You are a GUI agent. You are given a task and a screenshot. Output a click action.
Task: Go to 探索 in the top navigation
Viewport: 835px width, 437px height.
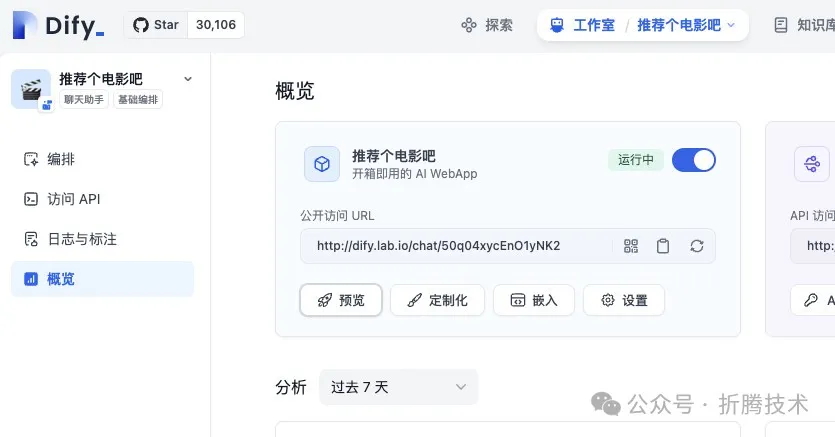pos(487,25)
